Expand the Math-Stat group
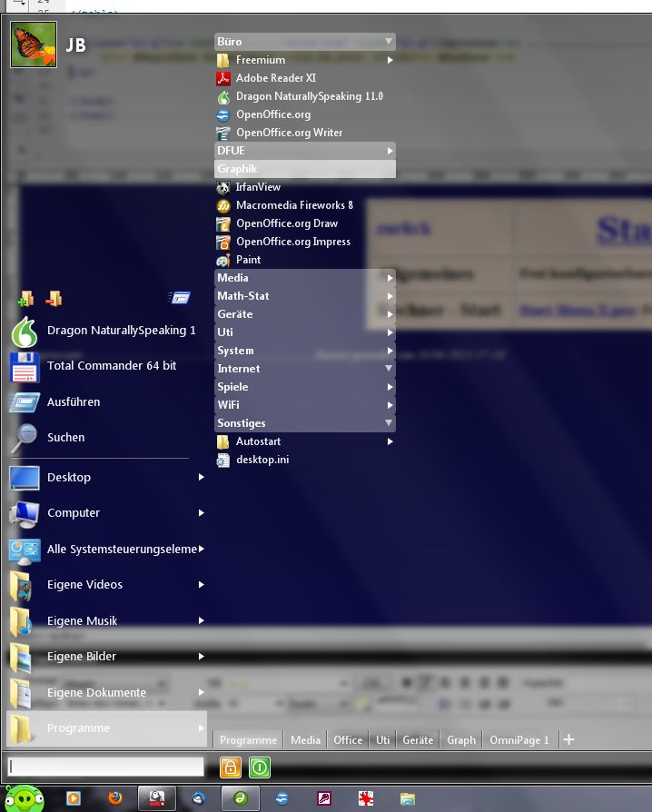The width and height of the screenshot is (652, 812). pos(305,296)
